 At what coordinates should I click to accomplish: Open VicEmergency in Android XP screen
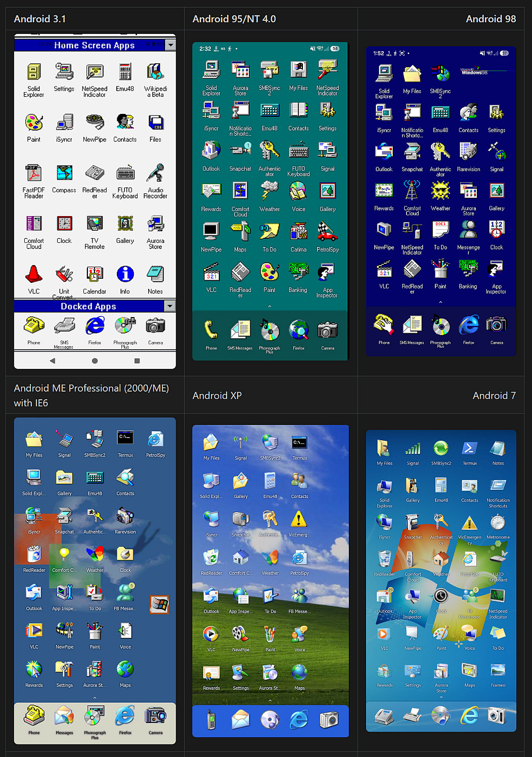[x=299, y=519]
